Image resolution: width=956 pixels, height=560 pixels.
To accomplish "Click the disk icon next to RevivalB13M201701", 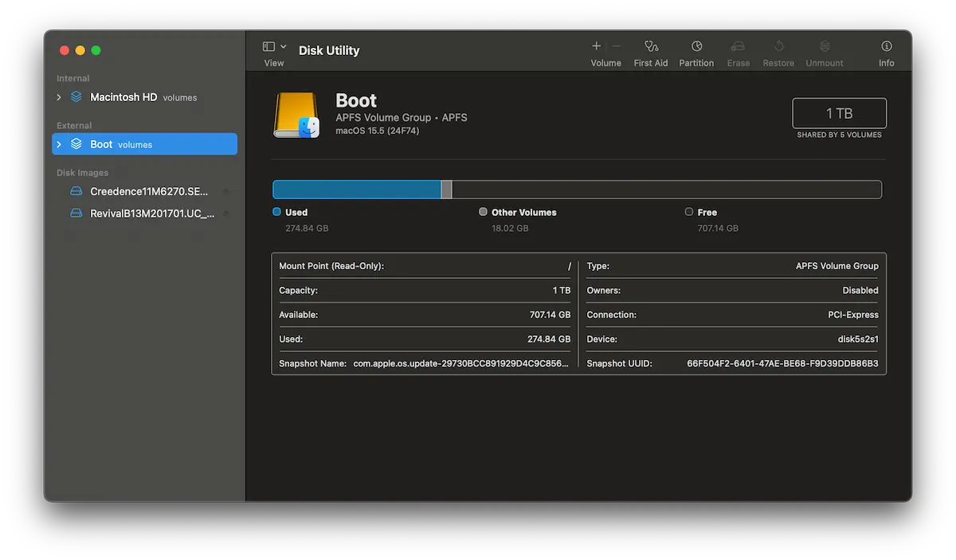I will point(76,213).
